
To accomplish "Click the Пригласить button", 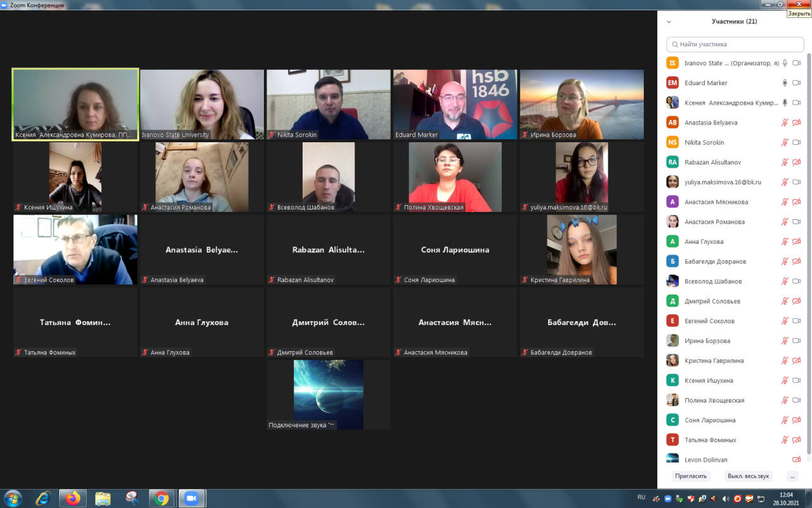I will point(691,476).
